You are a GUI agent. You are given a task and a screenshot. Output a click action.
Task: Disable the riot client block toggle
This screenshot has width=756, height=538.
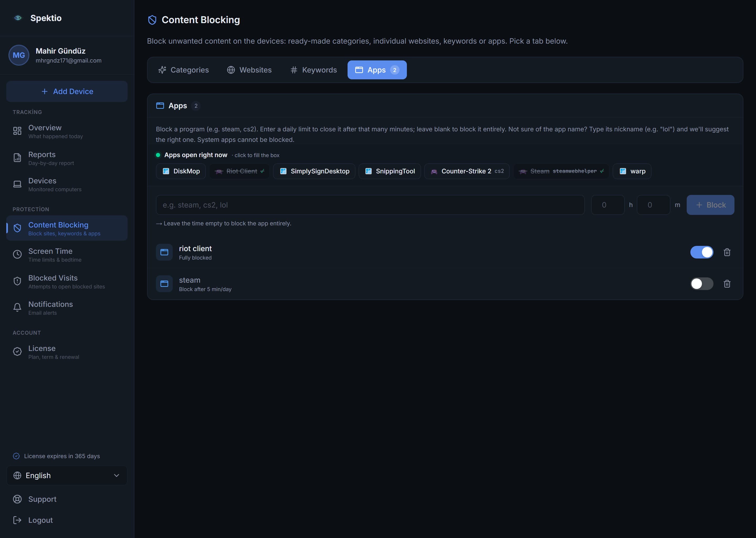click(x=702, y=252)
